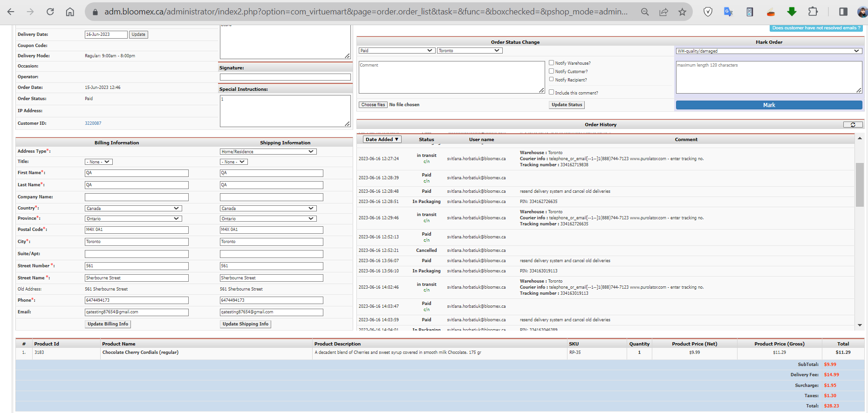The width and height of the screenshot is (868, 413).
Task: Click the Choose files button
Action: [x=373, y=105]
